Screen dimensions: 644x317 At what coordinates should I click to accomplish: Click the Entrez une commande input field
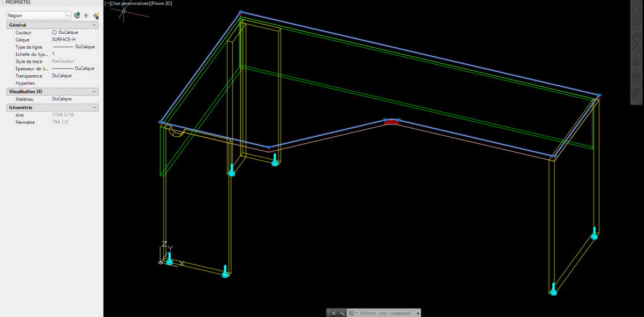[386, 313]
